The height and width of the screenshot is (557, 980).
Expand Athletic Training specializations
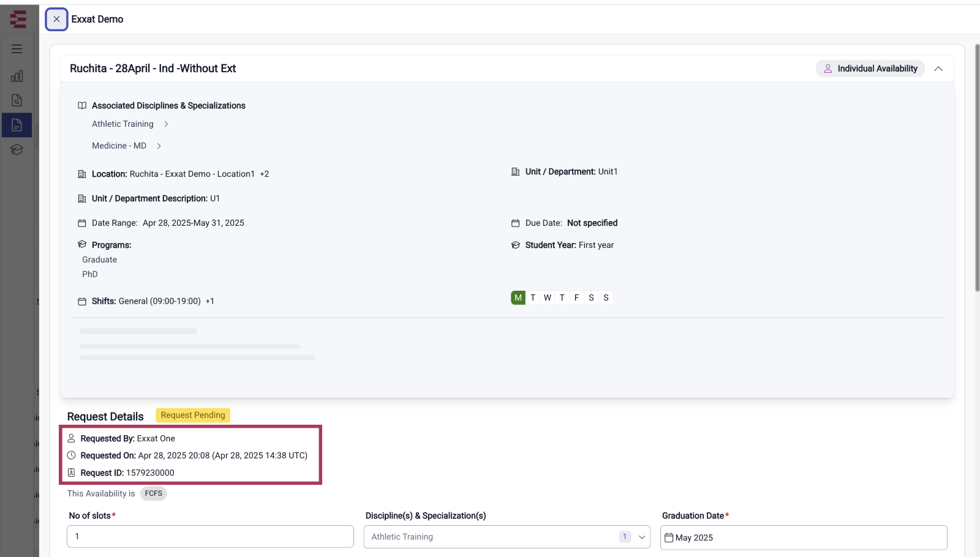pyautogui.click(x=166, y=124)
